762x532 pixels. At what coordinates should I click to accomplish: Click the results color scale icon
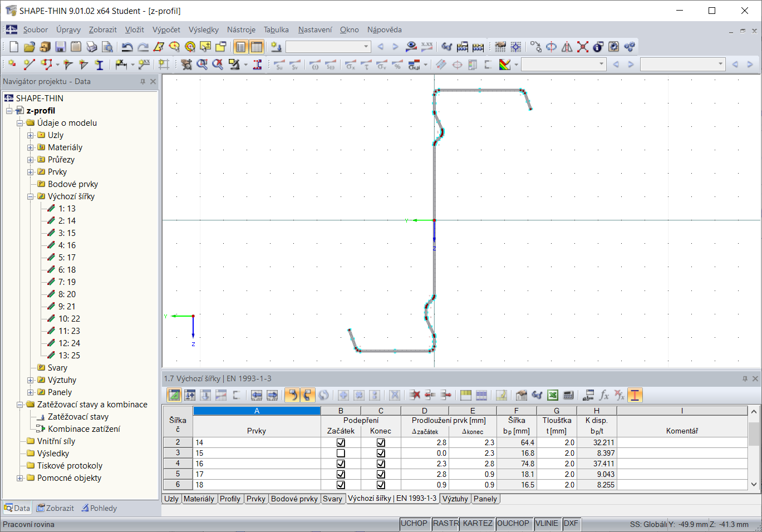point(505,65)
